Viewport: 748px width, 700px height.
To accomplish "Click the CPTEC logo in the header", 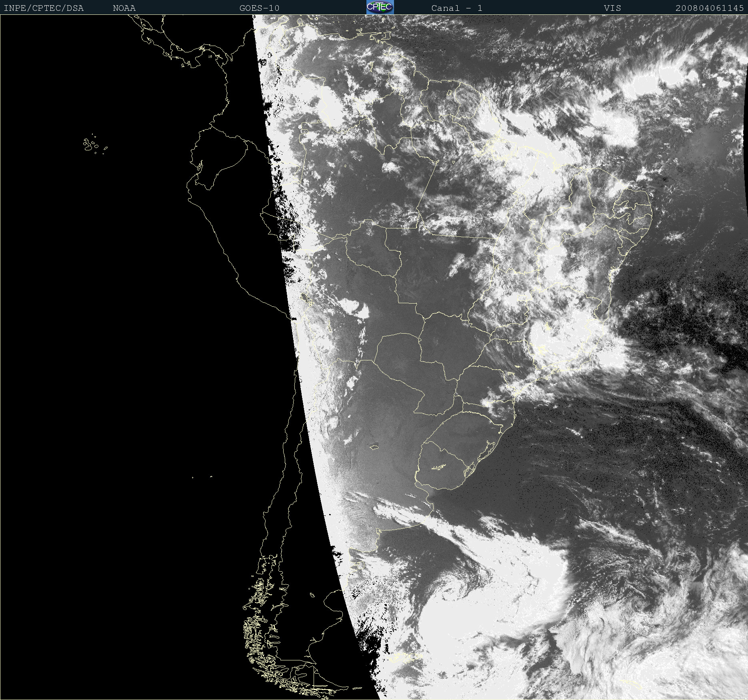I will pos(380,7).
